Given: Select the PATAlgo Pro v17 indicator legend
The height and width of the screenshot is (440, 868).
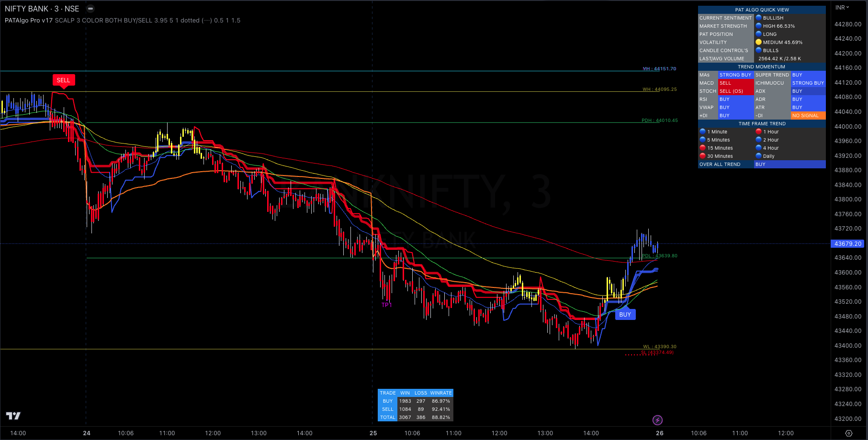Looking at the screenshot, I should pyautogui.click(x=123, y=21).
